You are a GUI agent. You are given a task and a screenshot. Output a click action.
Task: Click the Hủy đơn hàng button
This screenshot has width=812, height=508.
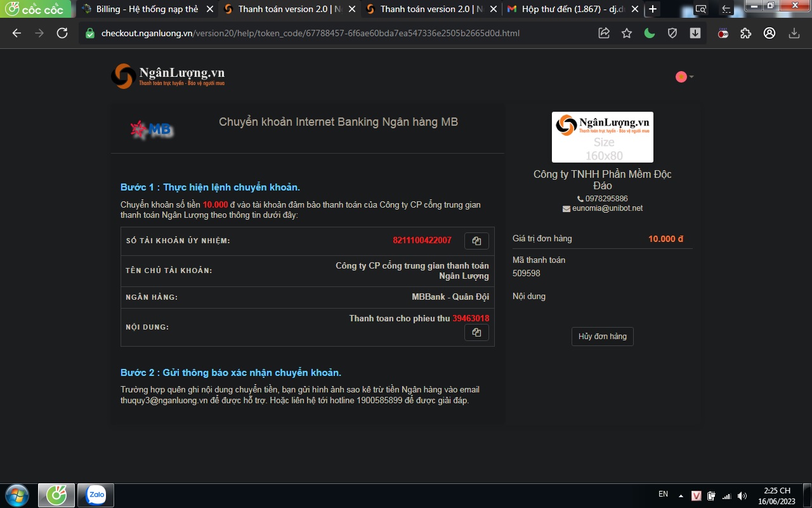click(602, 337)
